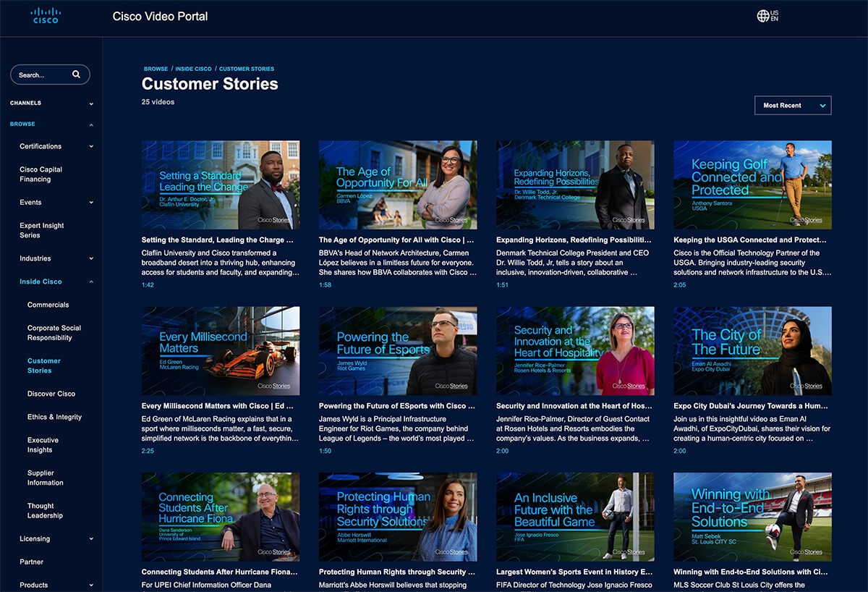Click the 2:05 duration text
Screen dimensions: 868x592
tap(680, 285)
